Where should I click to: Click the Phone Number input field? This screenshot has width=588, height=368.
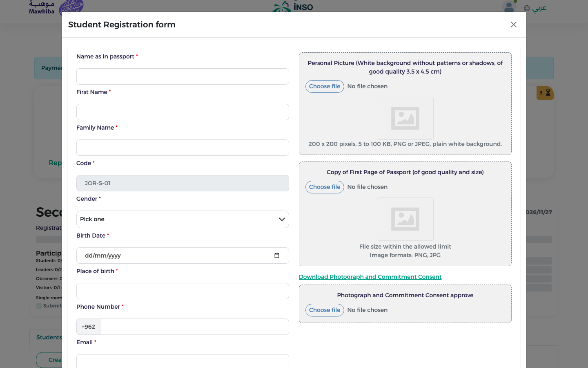(x=194, y=327)
